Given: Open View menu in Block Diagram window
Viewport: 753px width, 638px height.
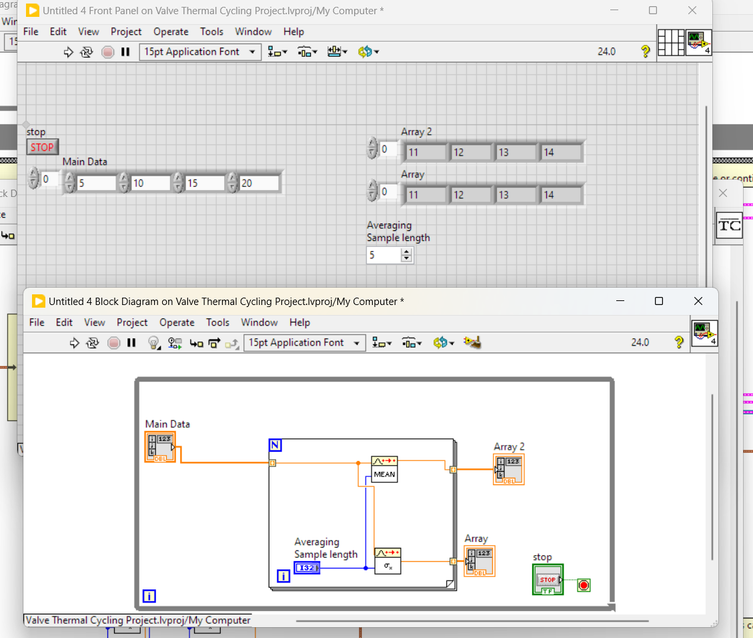Looking at the screenshot, I should coord(95,323).
